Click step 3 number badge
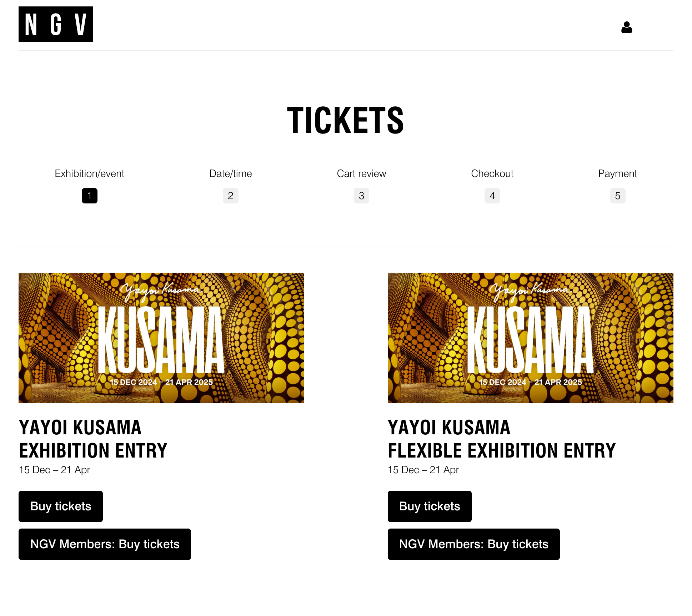This screenshot has width=692, height=616. point(361,196)
